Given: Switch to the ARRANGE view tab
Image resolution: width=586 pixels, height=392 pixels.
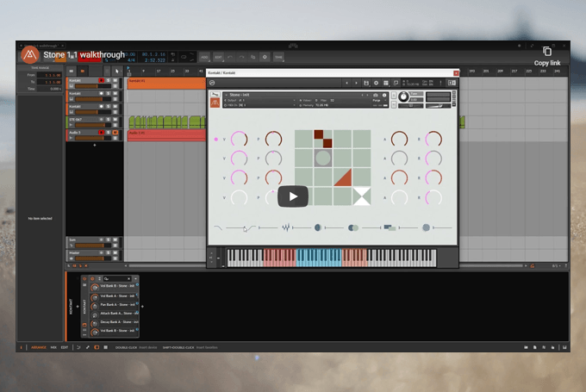Looking at the screenshot, I should click(39, 347).
